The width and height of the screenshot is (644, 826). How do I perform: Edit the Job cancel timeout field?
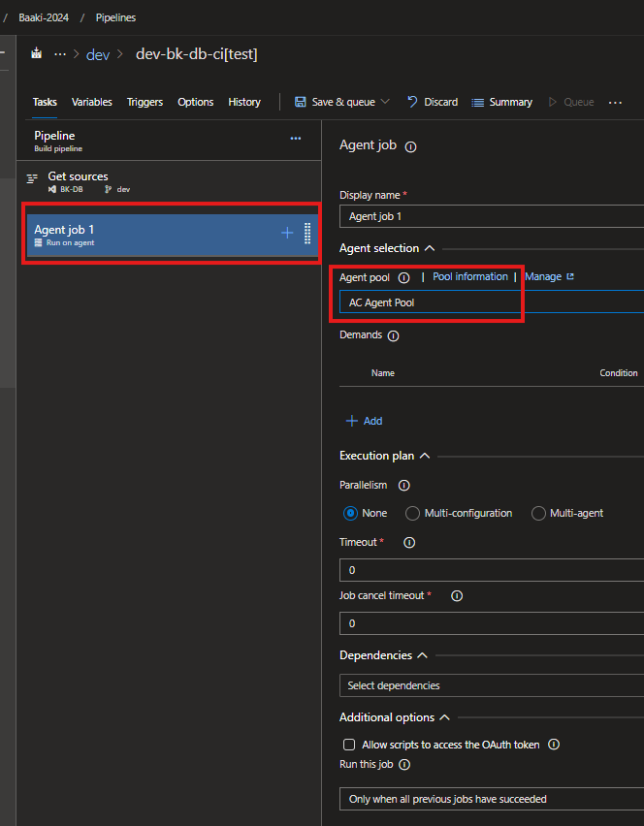(x=492, y=623)
